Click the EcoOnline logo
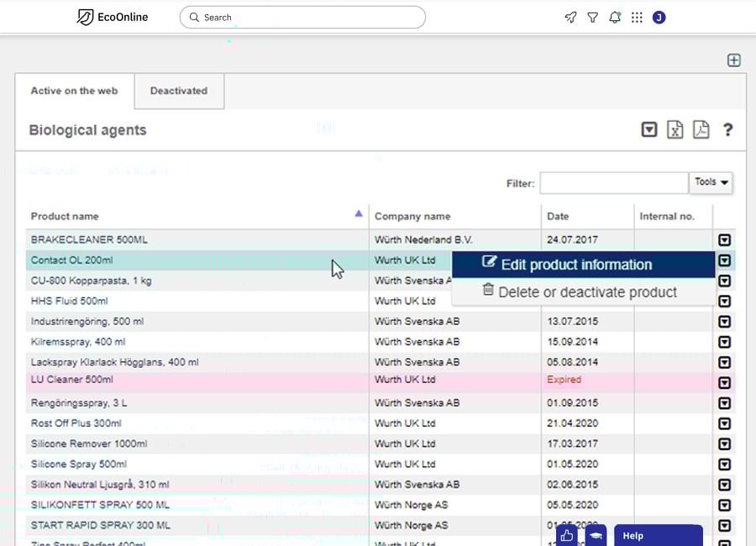 pyautogui.click(x=113, y=18)
